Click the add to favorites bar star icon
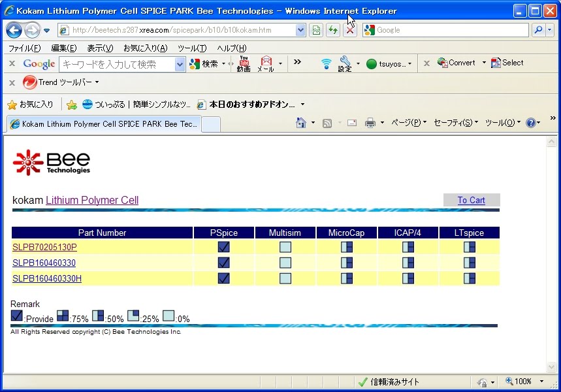The width and height of the screenshot is (561, 392). [x=72, y=105]
